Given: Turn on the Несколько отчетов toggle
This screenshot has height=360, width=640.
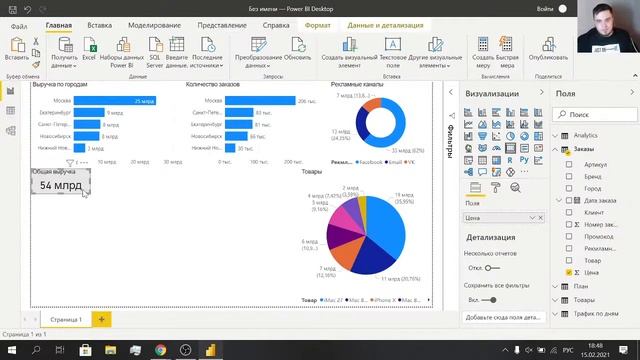Looking at the screenshot, I should coord(492,268).
